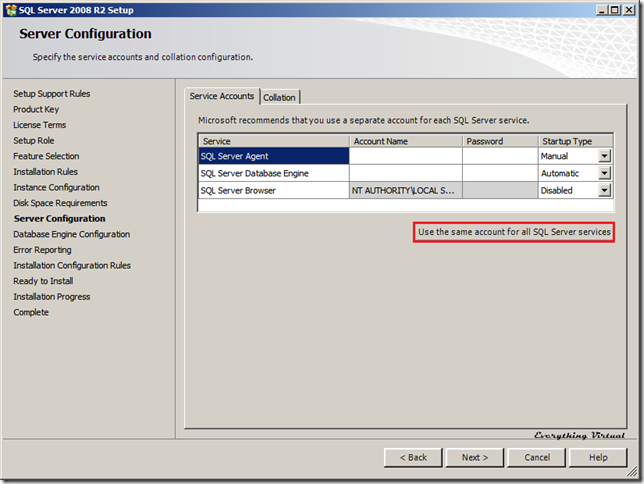Cancel the SQL Server setup
The height and width of the screenshot is (484, 644).
[x=537, y=457]
